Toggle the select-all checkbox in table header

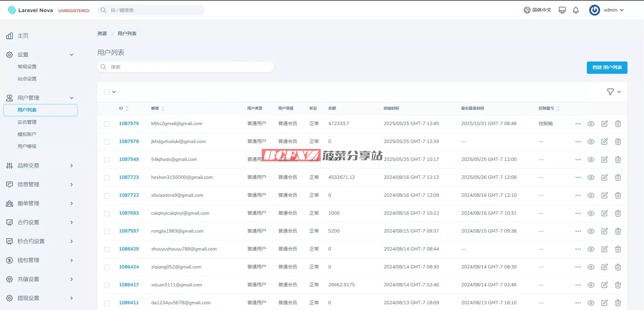(x=107, y=92)
